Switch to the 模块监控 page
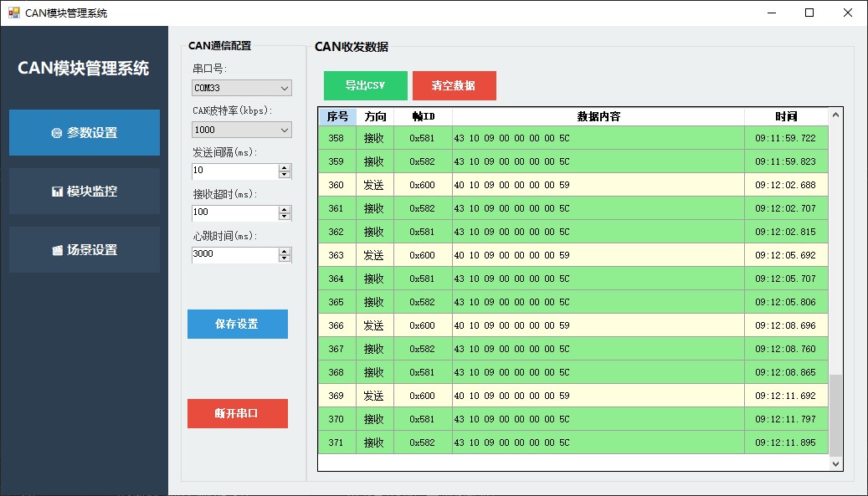 [x=84, y=191]
